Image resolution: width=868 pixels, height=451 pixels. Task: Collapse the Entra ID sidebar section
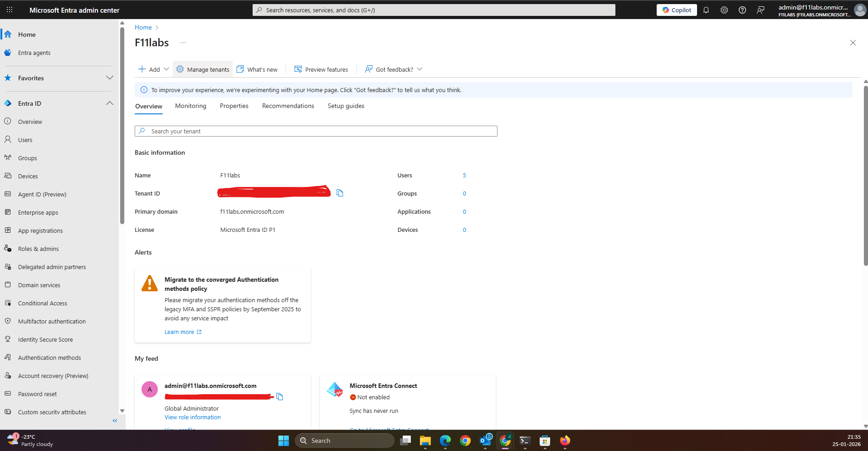109,103
